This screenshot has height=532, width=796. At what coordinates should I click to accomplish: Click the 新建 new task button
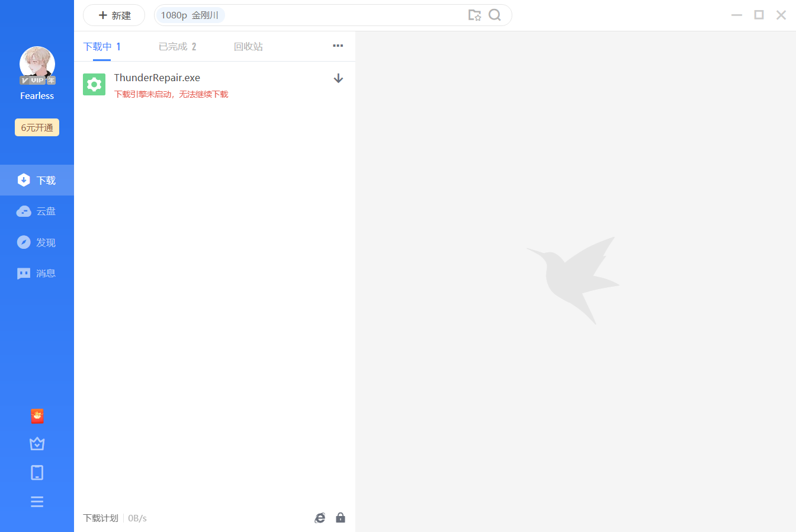pos(114,15)
